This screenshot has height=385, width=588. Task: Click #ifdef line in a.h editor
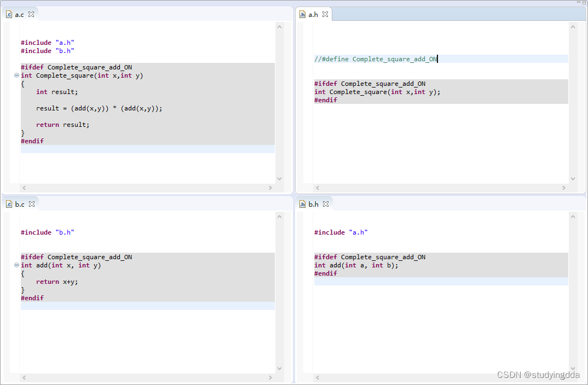coord(370,84)
